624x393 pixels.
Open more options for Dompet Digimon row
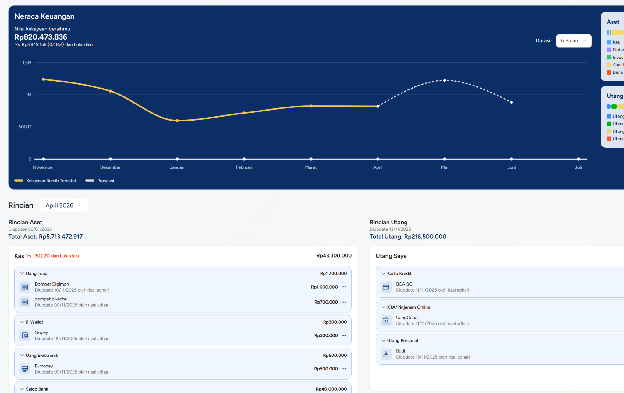pos(344,287)
